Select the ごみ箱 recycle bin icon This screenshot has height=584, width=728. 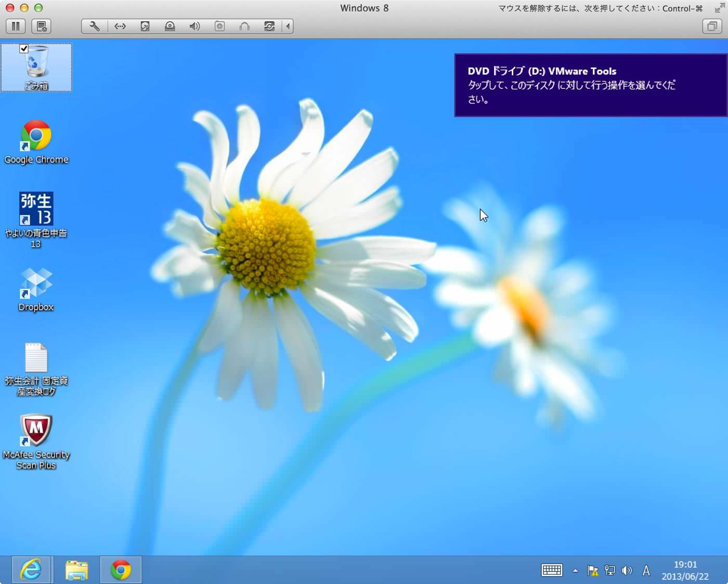point(36,68)
